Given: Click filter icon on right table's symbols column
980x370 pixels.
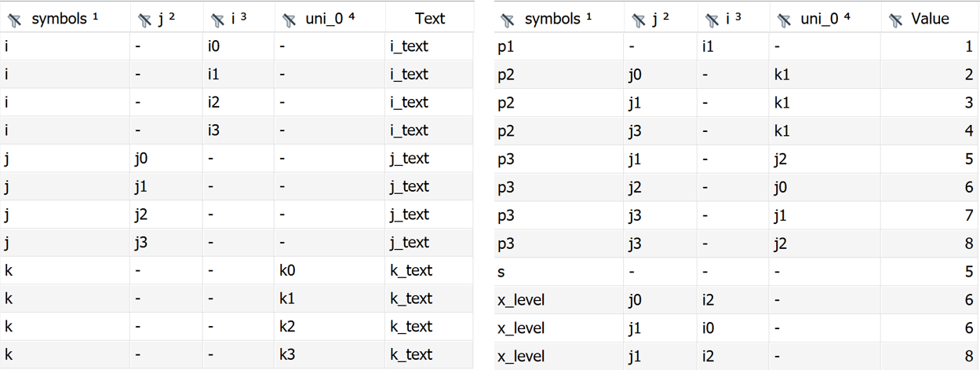Looking at the screenshot, I should pos(508,20).
